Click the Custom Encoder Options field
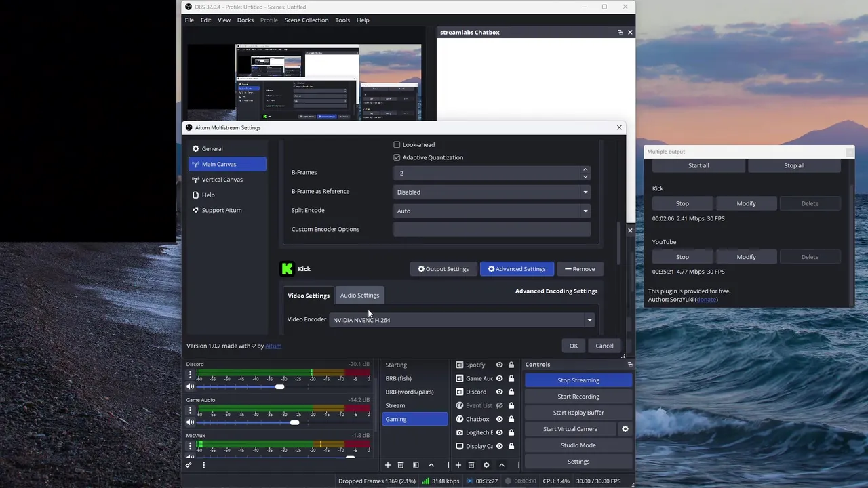Image resolution: width=868 pixels, height=488 pixels. click(492, 229)
